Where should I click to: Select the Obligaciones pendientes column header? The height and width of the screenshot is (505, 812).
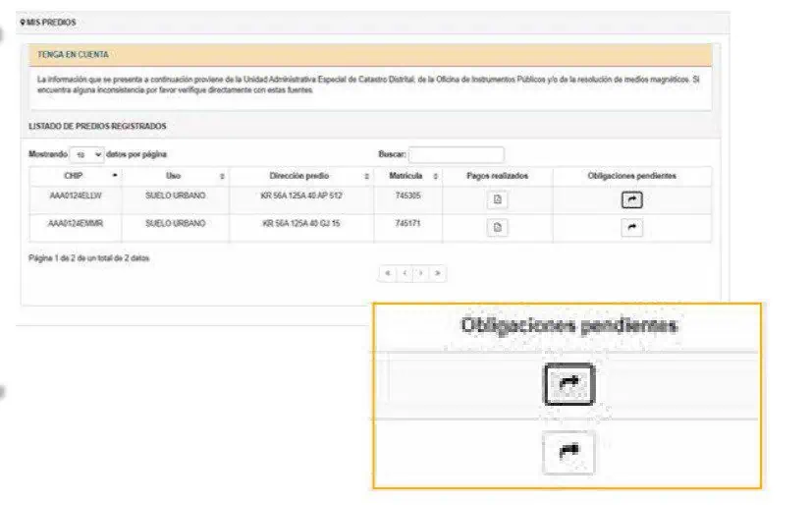click(x=631, y=176)
